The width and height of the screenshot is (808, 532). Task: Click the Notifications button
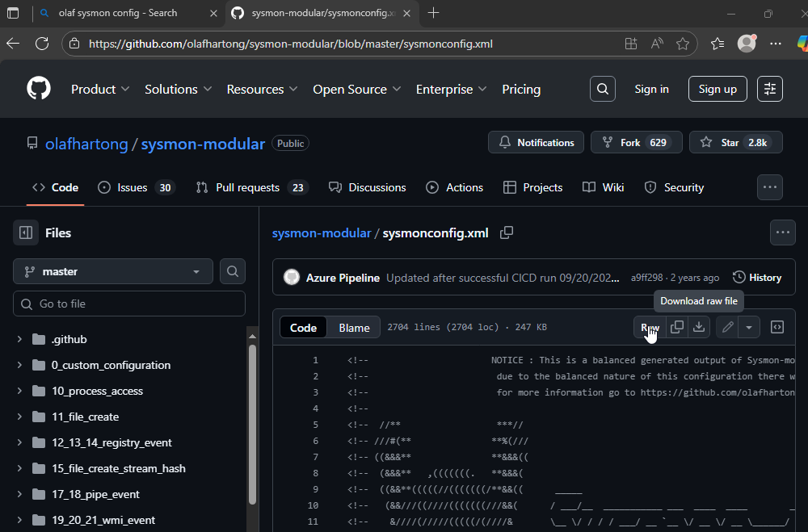536,143
